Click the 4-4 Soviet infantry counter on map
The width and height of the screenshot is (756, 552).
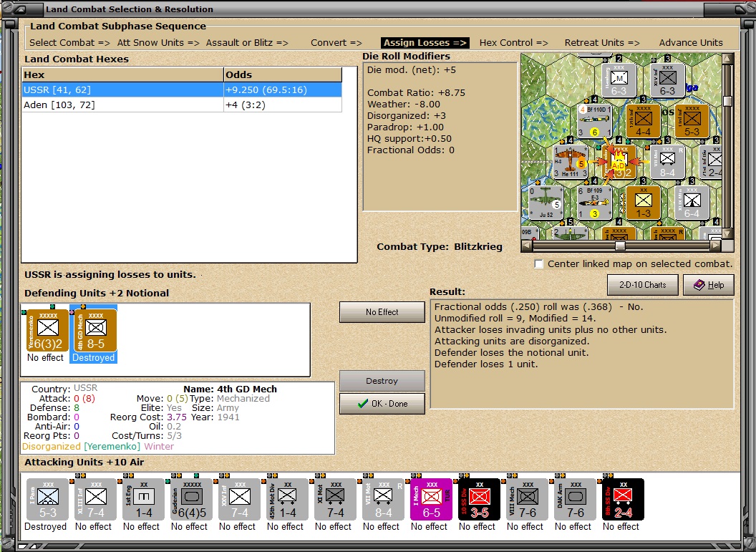(x=643, y=121)
